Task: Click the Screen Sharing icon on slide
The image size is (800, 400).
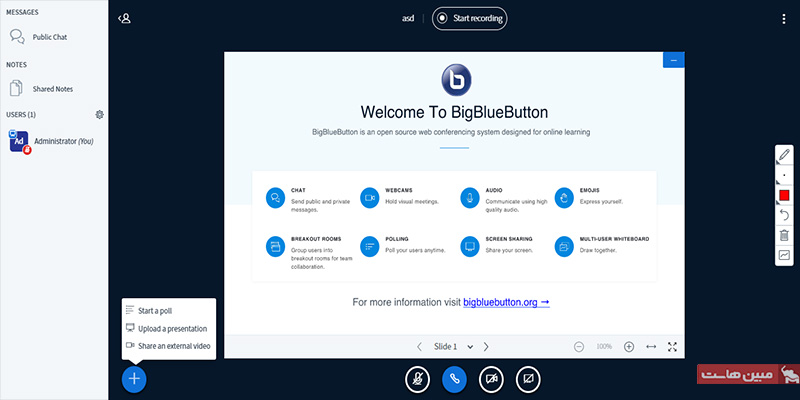Action: coord(469,246)
